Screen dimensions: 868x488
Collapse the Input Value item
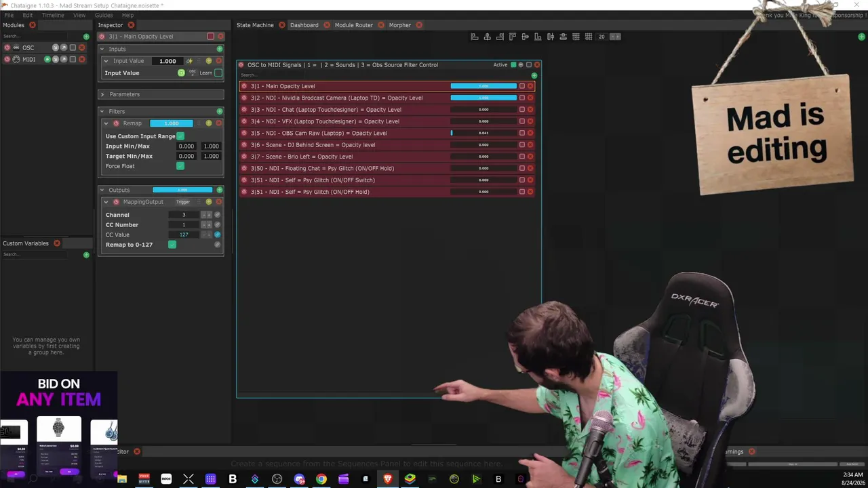106,61
